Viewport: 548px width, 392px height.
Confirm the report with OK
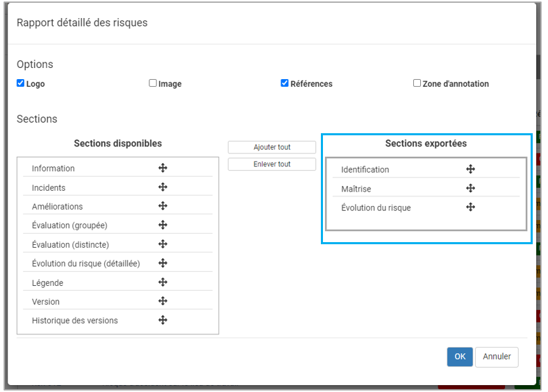[460, 357]
